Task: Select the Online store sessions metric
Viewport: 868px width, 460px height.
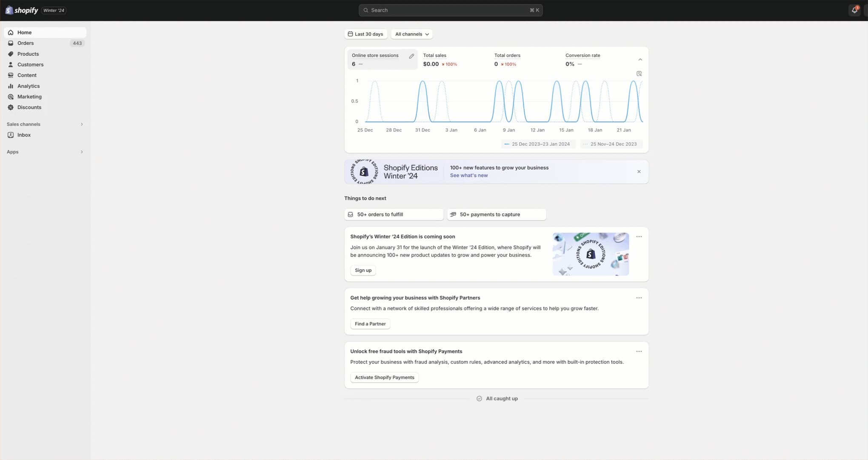Action: tap(383, 60)
